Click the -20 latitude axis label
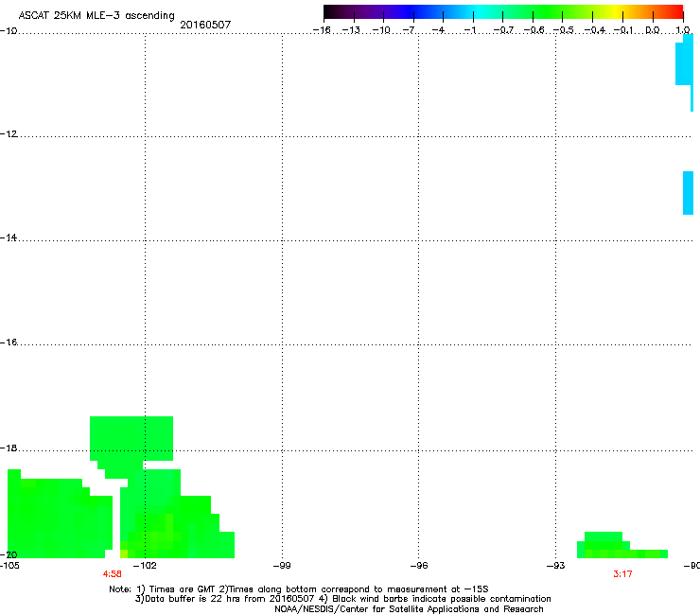 [9, 554]
